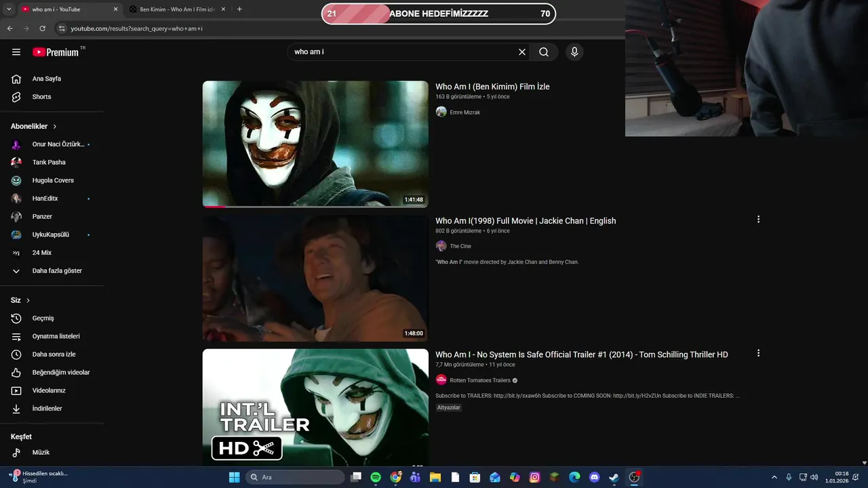Open options menu for trailer video

tap(758, 353)
